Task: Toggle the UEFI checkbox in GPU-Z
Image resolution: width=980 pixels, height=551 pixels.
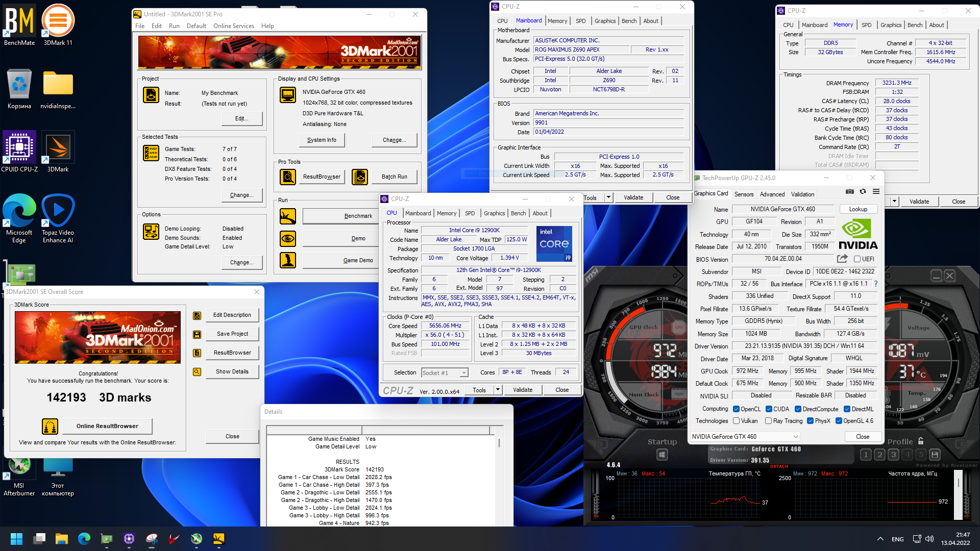Action: [857, 259]
